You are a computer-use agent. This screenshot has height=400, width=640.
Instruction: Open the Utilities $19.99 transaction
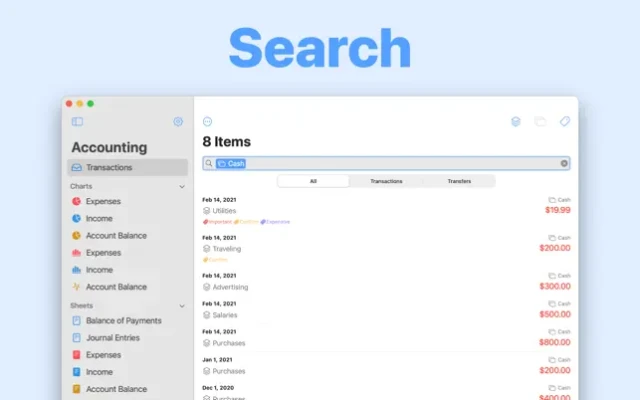(x=386, y=210)
